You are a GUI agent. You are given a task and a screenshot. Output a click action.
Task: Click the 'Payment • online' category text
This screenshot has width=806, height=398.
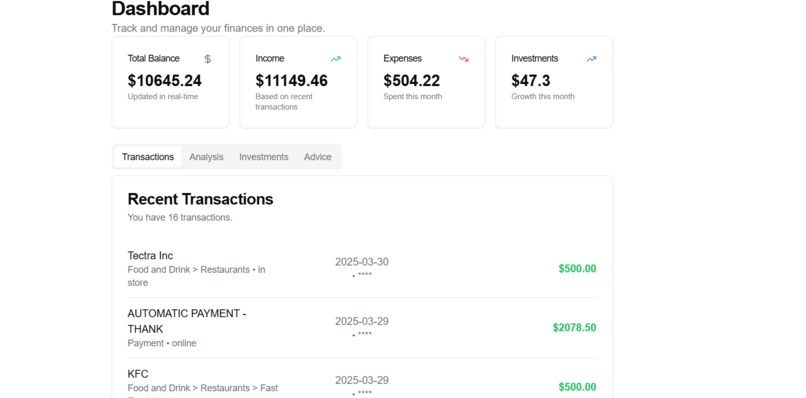(162, 343)
